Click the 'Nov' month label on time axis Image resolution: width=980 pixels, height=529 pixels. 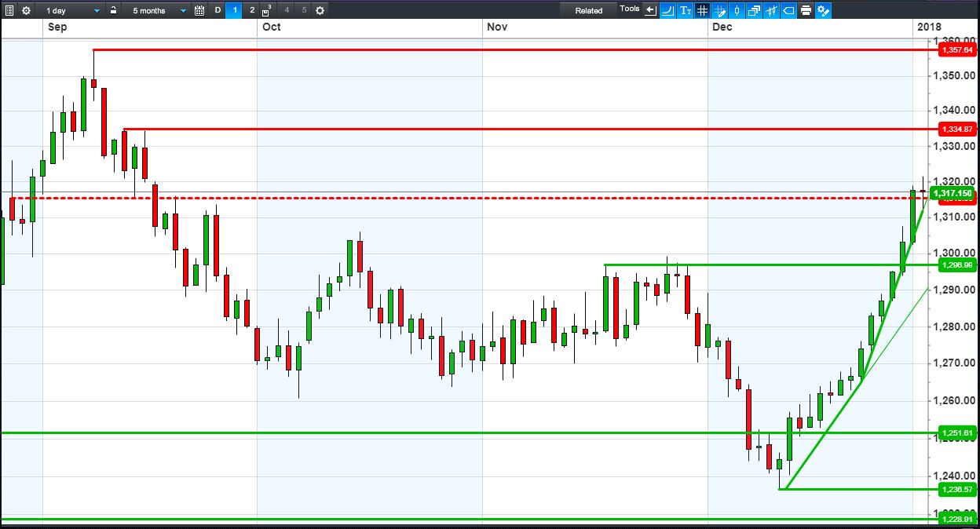(x=496, y=27)
